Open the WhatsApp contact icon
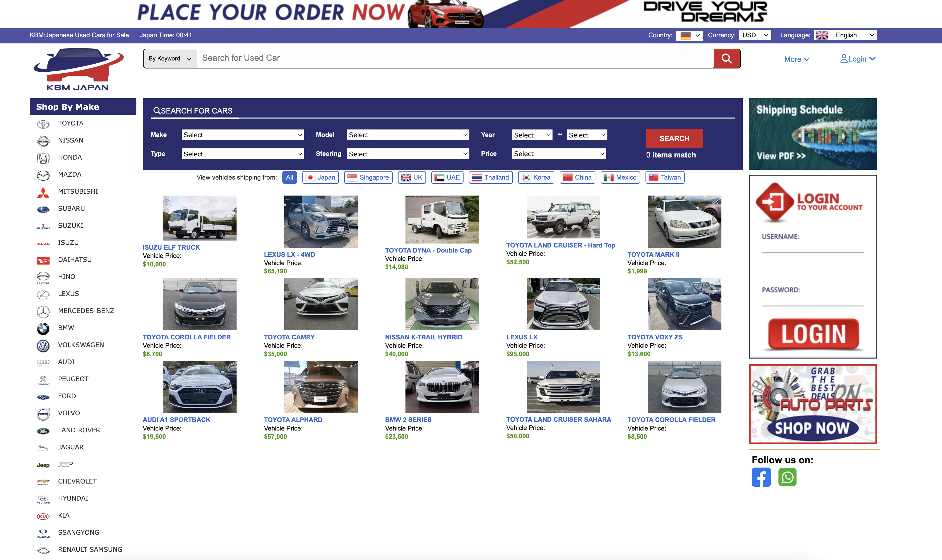 tap(787, 477)
